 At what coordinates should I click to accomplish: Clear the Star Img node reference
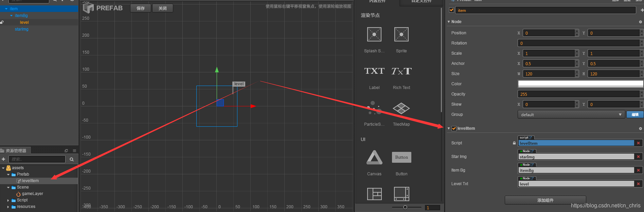[x=639, y=157]
